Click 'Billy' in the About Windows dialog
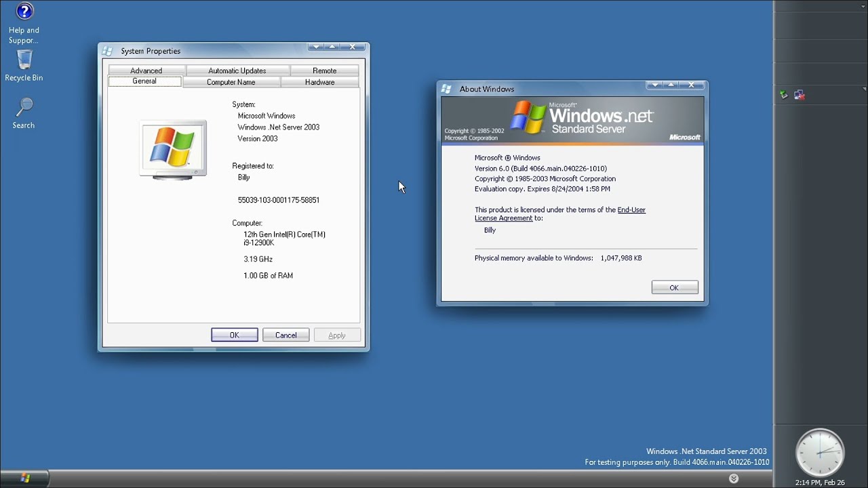 [x=490, y=230]
